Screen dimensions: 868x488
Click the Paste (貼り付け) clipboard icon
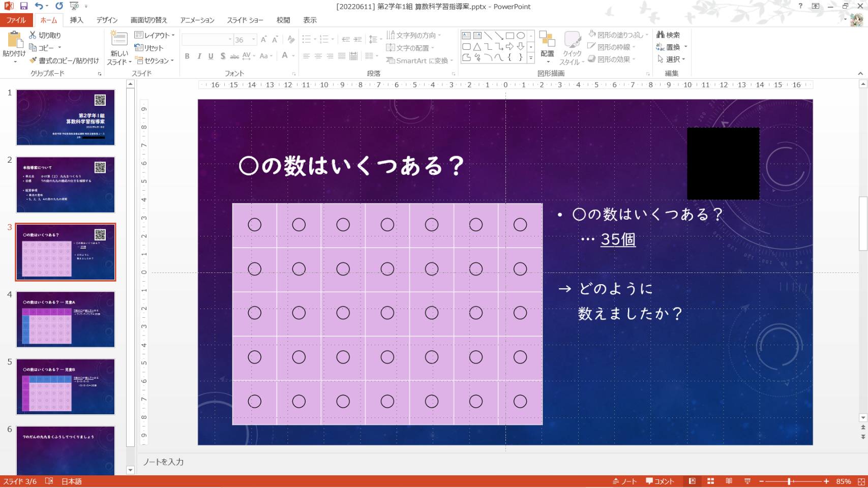tap(14, 40)
